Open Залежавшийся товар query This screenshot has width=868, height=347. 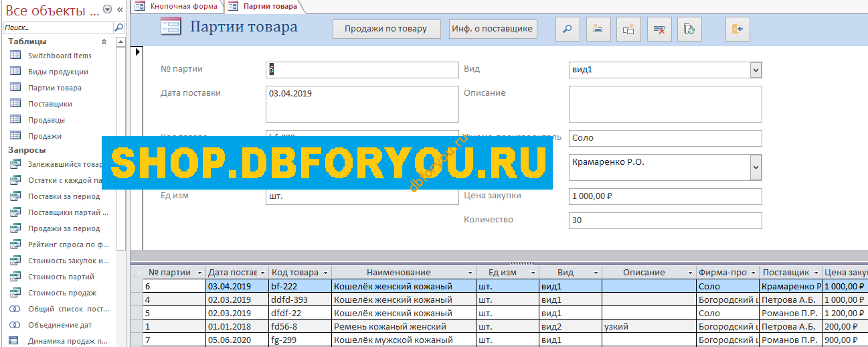pyautogui.click(x=65, y=164)
